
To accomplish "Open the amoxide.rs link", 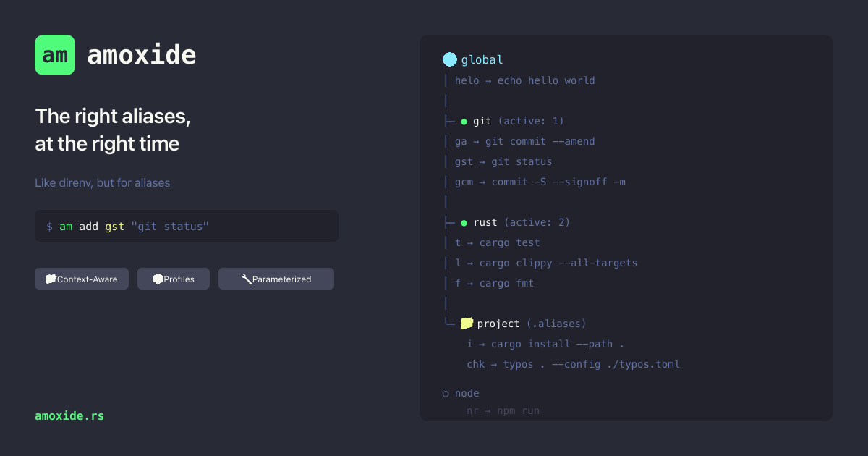I will (x=69, y=415).
